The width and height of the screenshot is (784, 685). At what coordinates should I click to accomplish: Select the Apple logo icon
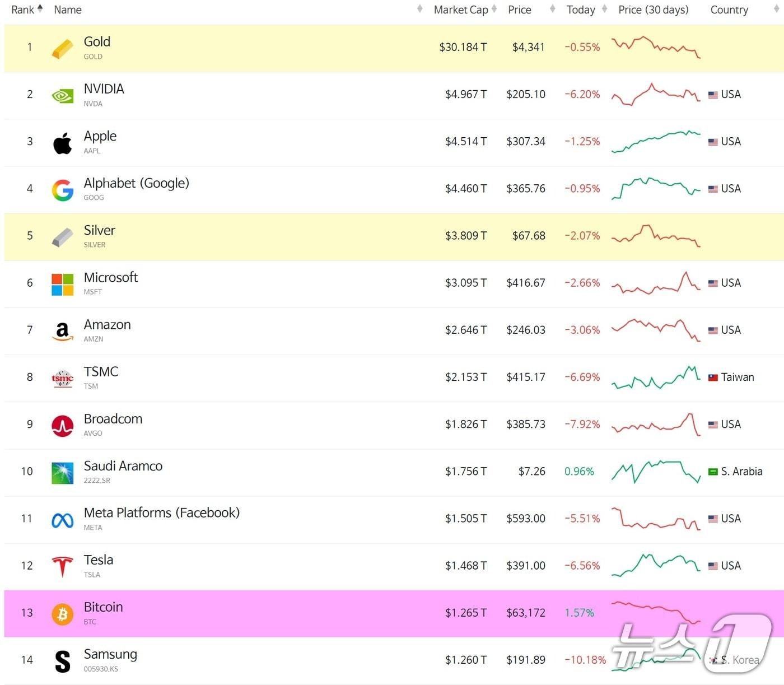coord(63,143)
